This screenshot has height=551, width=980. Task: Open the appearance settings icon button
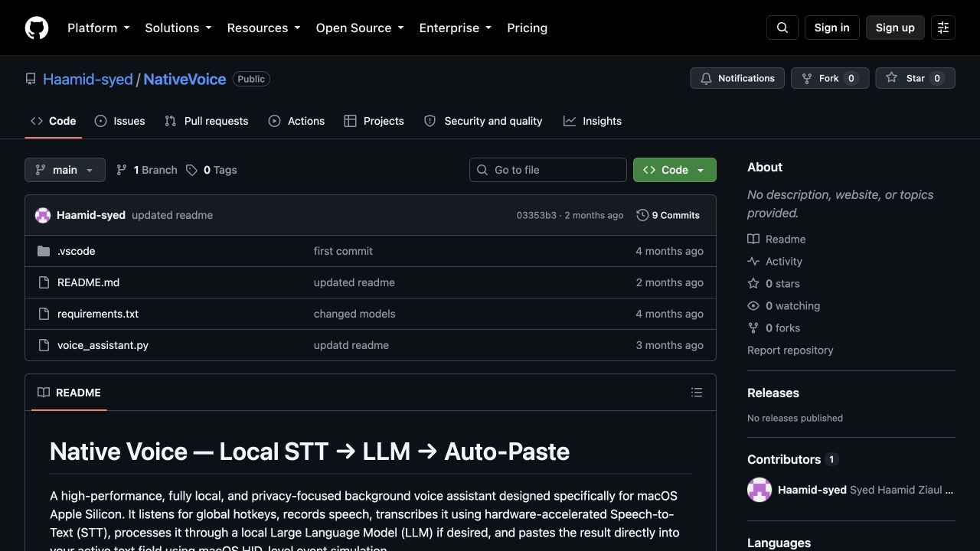pos(943,28)
